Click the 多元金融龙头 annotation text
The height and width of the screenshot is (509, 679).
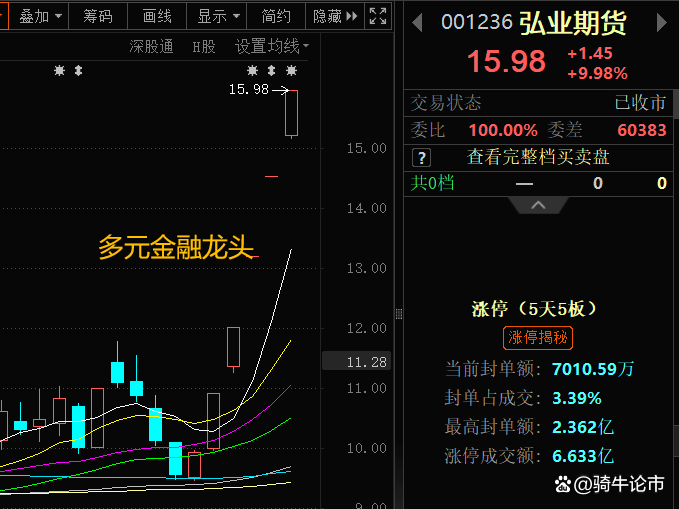coord(176,247)
